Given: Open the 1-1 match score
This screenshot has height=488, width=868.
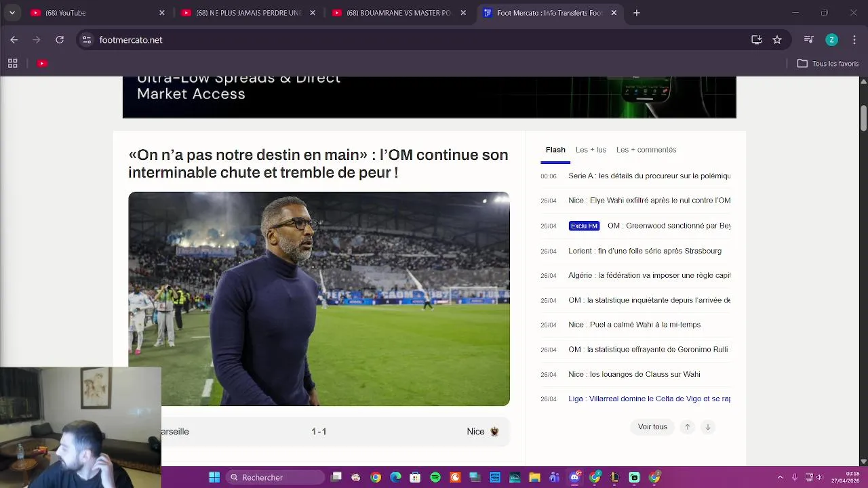Looking at the screenshot, I should pyautogui.click(x=319, y=432).
